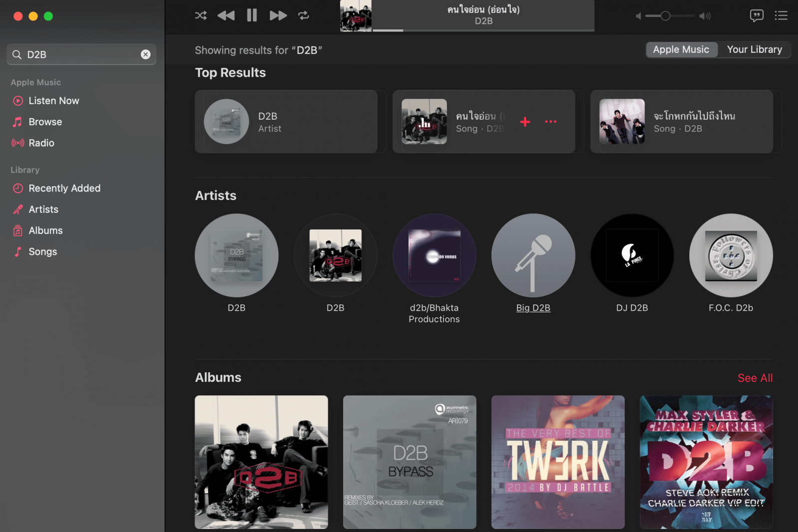Clear the D2B search field
798x532 pixels.
point(146,54)
